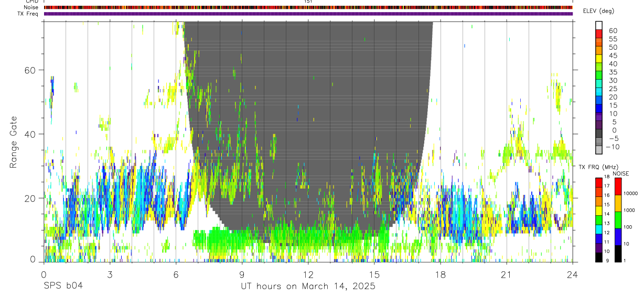Select the 18 hour tick on time axis
The height and width of the screenshot is (297, 644).
click(441, 274)
